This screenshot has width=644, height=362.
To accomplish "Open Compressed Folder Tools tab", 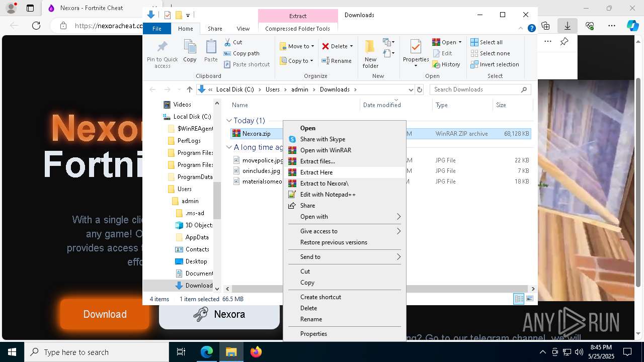I will (x=298, y=29).
